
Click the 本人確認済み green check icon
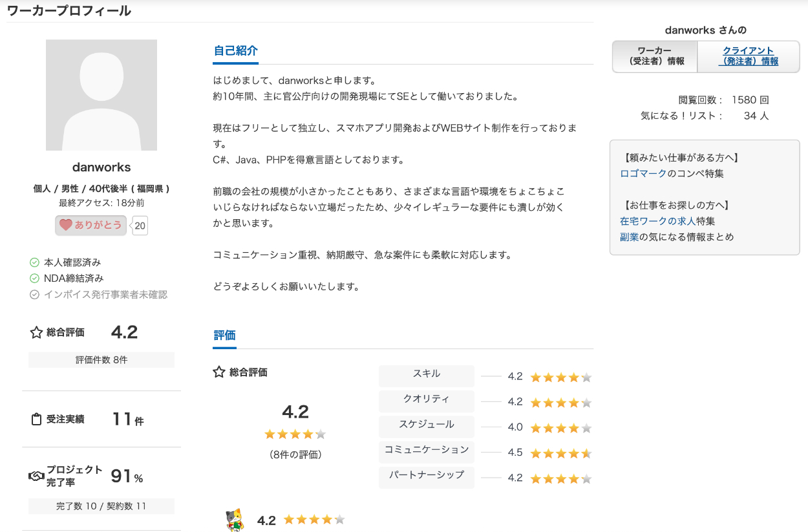coord(35,262)
